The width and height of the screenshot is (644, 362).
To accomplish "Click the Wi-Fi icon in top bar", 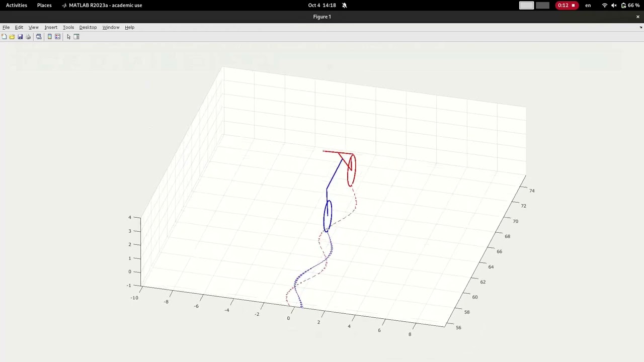I will click(604, 5).
